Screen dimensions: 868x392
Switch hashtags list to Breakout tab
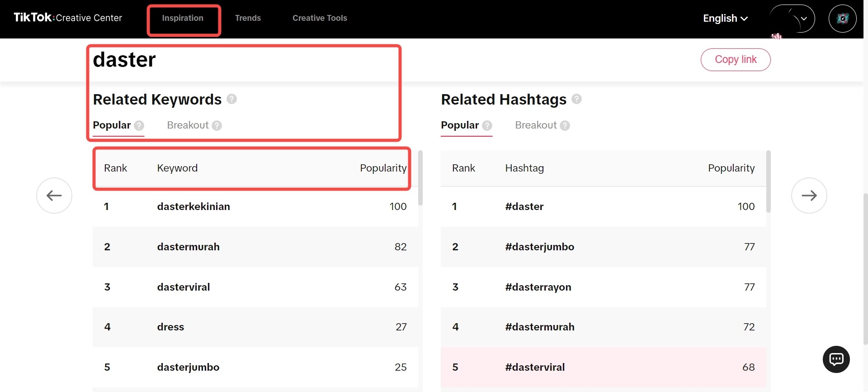tap(536, 125)
